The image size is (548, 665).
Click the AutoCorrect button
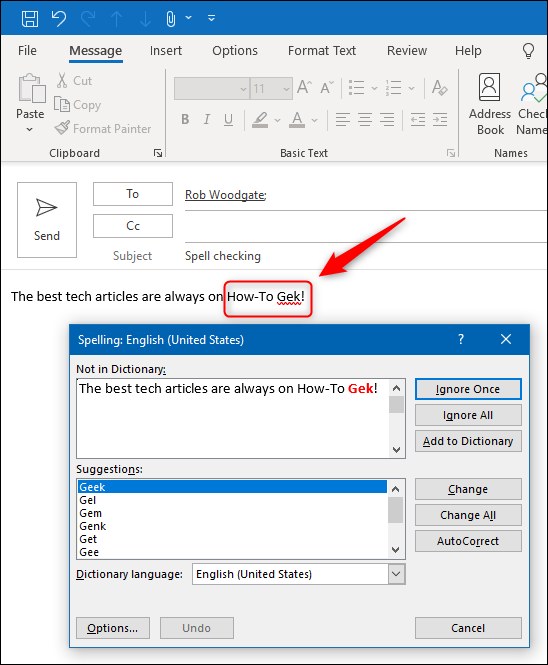pos(468,541)
